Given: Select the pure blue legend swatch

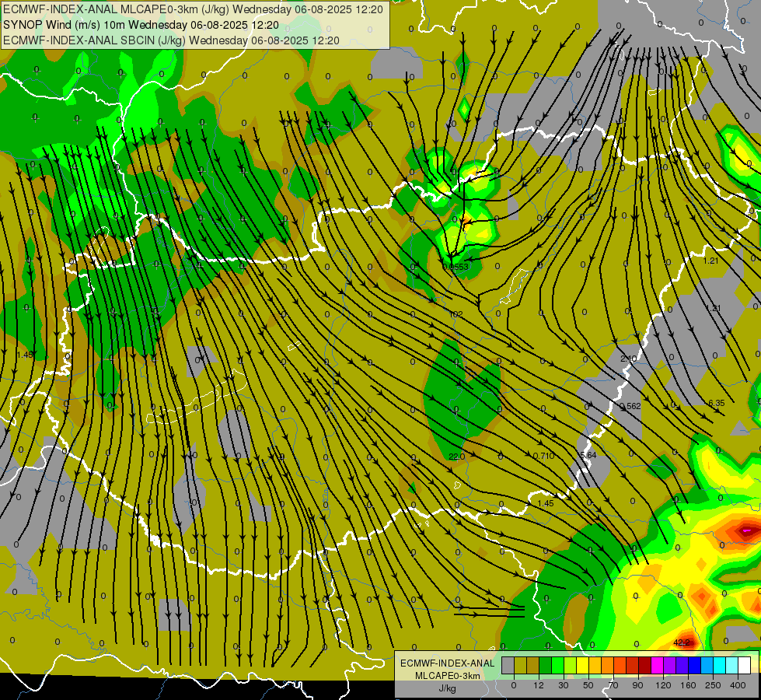Looking at the screenshot, I should point(695,665).
